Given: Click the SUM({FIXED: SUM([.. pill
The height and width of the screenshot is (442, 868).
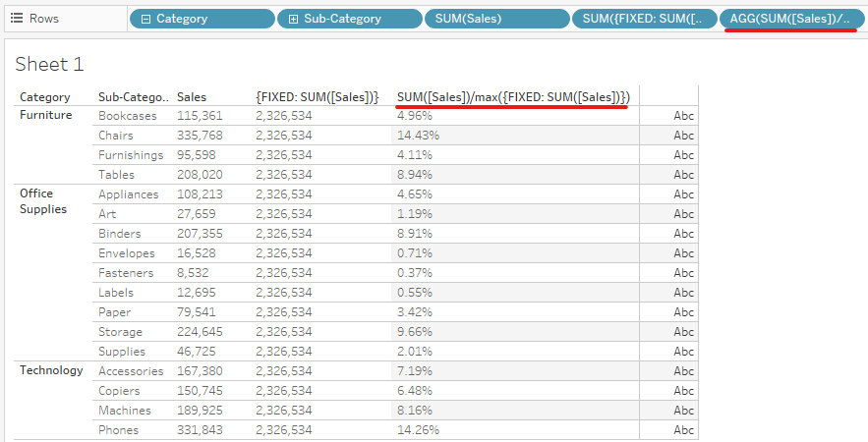Looking at the screenshot, I should (643, 19).
